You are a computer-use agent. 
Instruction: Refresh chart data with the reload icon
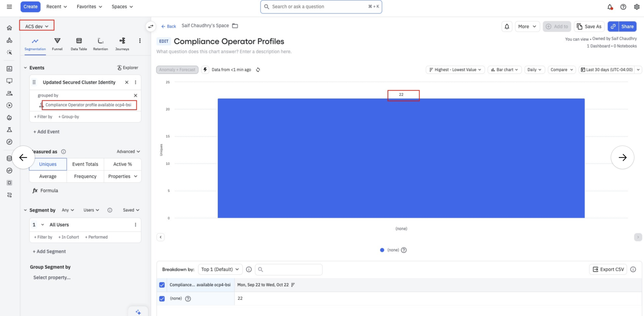(258, 70)
